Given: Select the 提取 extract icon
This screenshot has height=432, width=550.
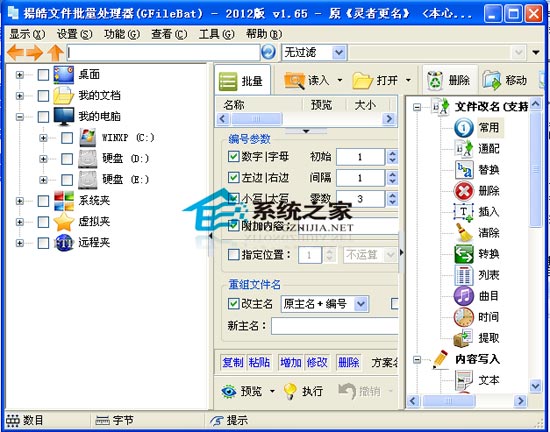Looking at the screenshot, I should (x=464, y=338).
